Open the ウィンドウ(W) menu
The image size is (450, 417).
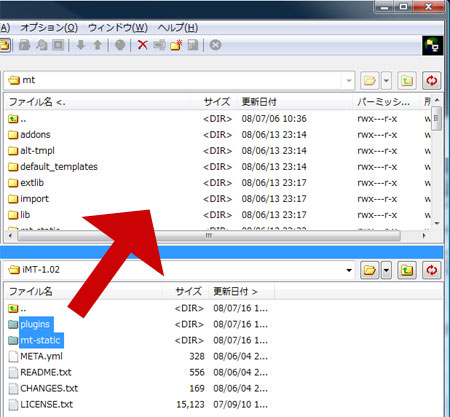118,27
